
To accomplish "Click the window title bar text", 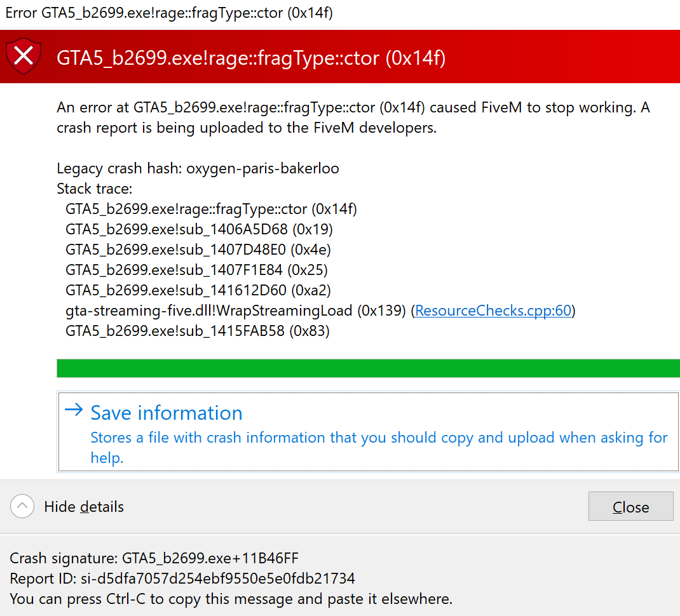I will click(x=169, y=13).
